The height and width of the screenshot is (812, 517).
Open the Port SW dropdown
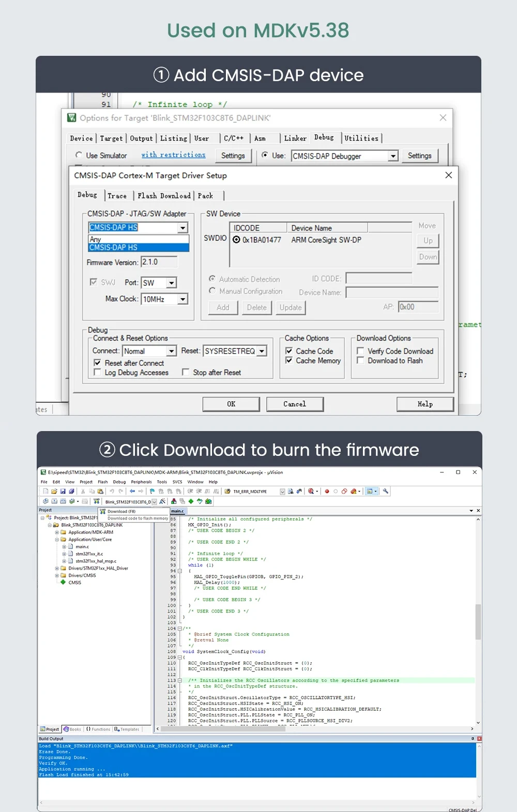click(172, 283)
